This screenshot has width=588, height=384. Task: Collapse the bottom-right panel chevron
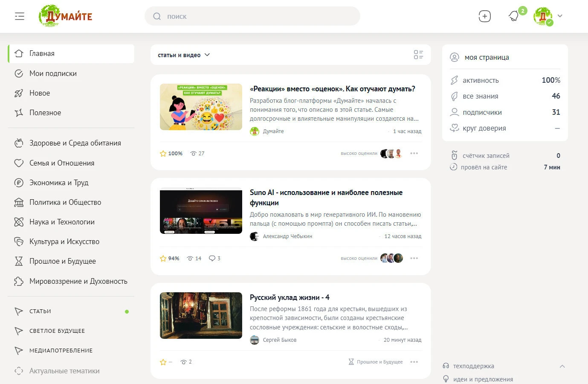pos(562,366)
